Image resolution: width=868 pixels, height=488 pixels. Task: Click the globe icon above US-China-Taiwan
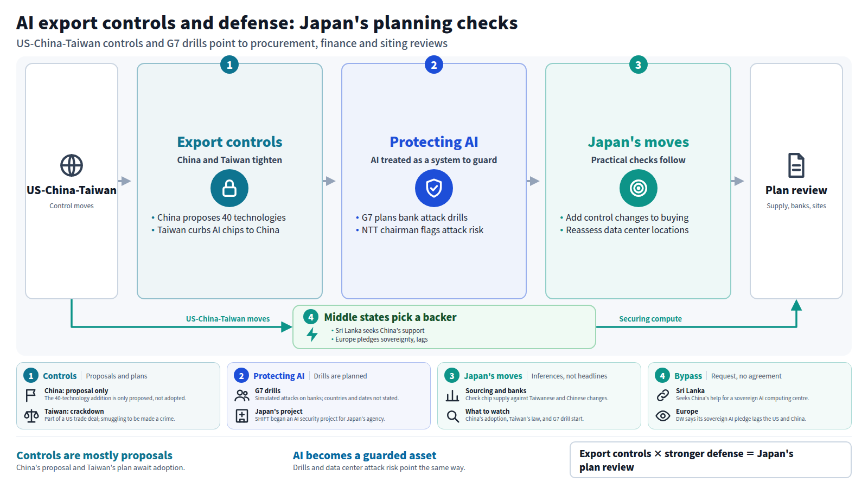[72, 165]
